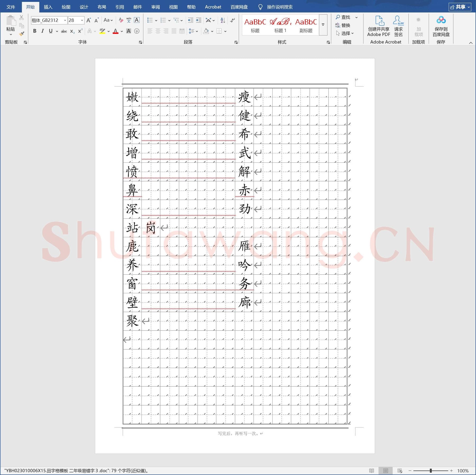The width and height of the screenshot is (476, 475).
Task: Open the 选择 select dropdown
Action: click(x=345, y=33)
